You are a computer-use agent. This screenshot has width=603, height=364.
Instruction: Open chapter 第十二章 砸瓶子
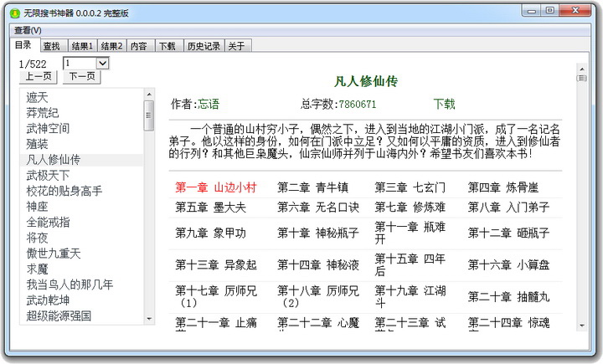point(508,233)
